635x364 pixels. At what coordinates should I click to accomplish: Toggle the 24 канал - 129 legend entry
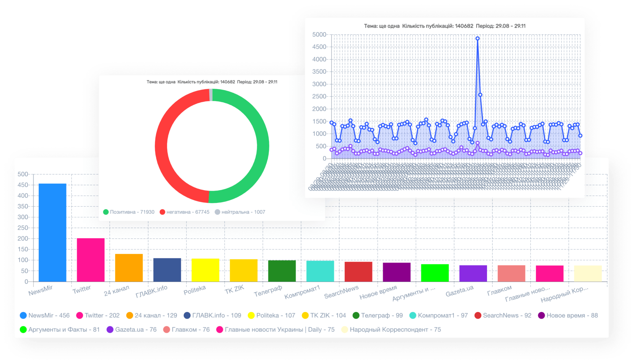tap(152, 315)
